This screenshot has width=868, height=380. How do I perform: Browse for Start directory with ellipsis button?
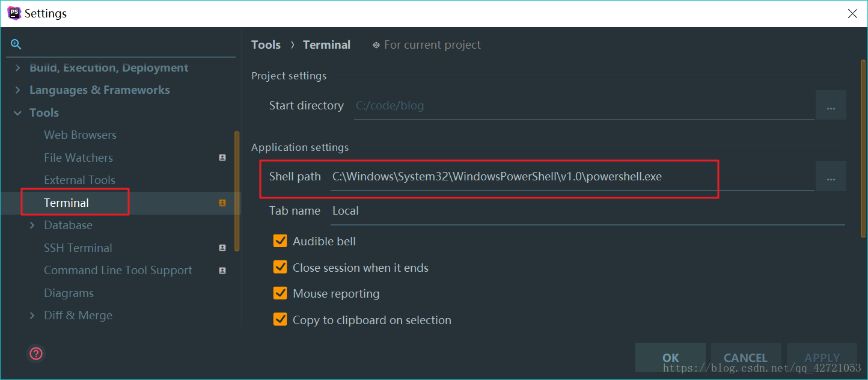click(x=831, y=106)
